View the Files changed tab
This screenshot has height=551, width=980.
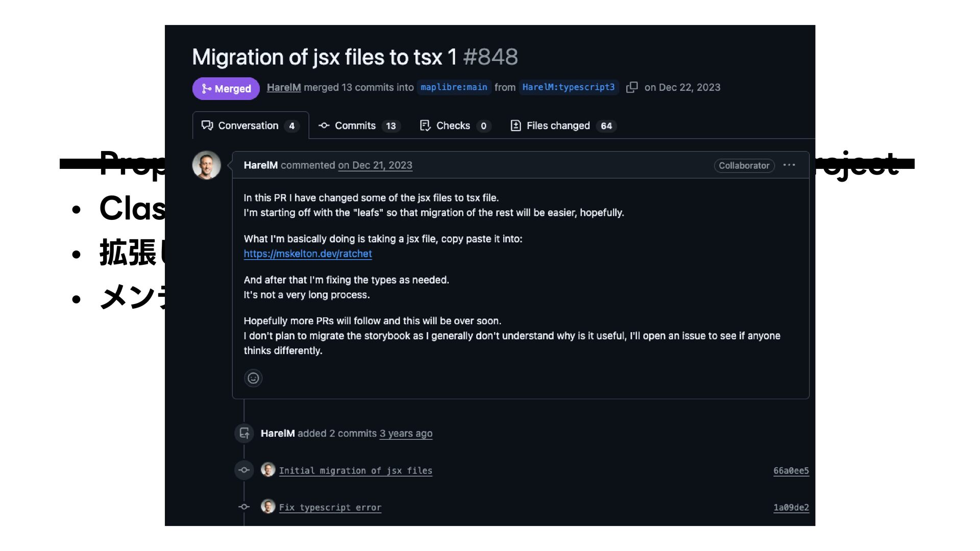(563, 126)
